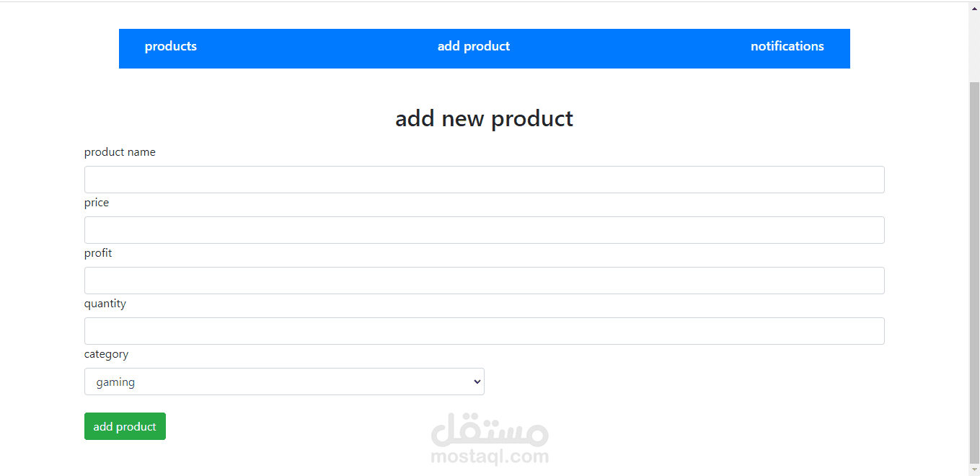The width and height of the screenshot is (980, 476).
Task: Open notifications from the navbar
Action: (787, 46)
